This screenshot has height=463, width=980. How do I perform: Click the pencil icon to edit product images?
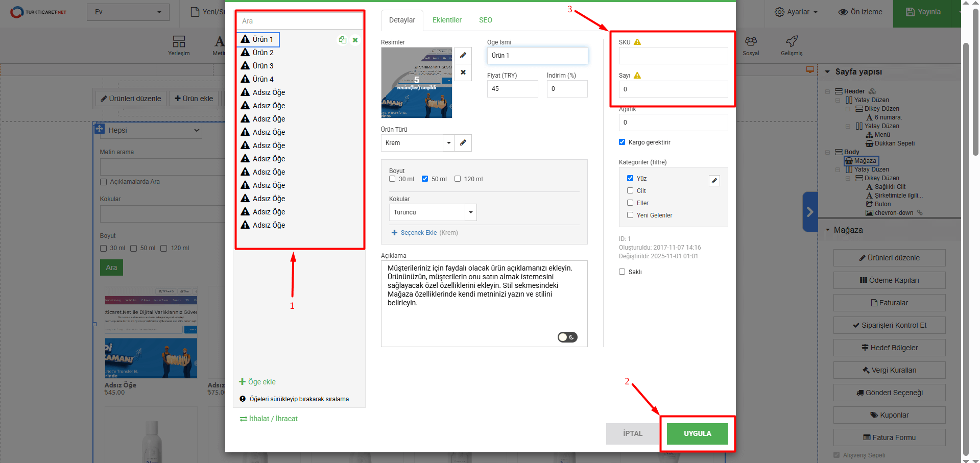pos(463,56)
